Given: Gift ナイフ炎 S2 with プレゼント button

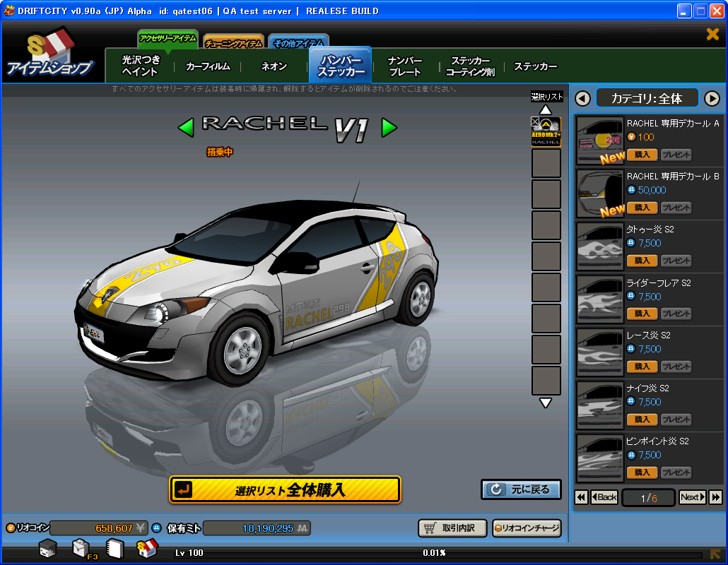Looking at the screenshot, I should 676,420.
